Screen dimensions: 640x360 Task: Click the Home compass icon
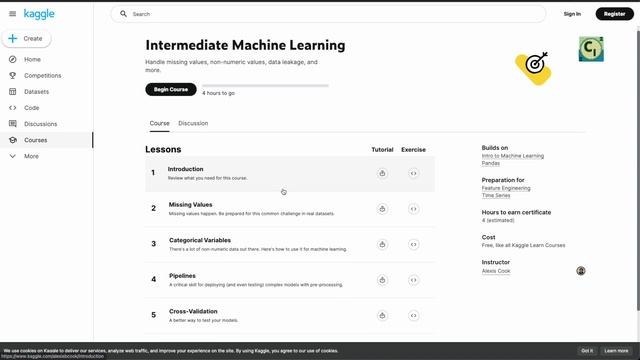click(x=13, y=59)
